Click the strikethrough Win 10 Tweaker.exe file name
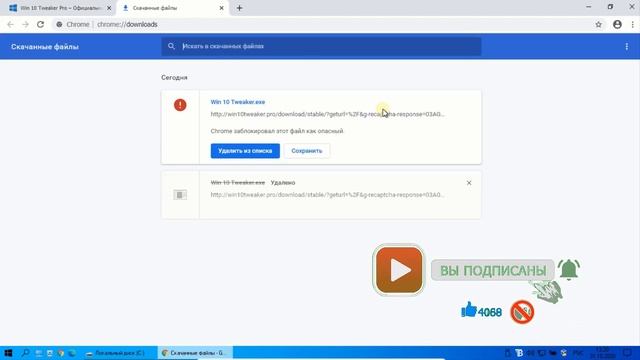Screen dimensions: 640x360 pos(238,182)
